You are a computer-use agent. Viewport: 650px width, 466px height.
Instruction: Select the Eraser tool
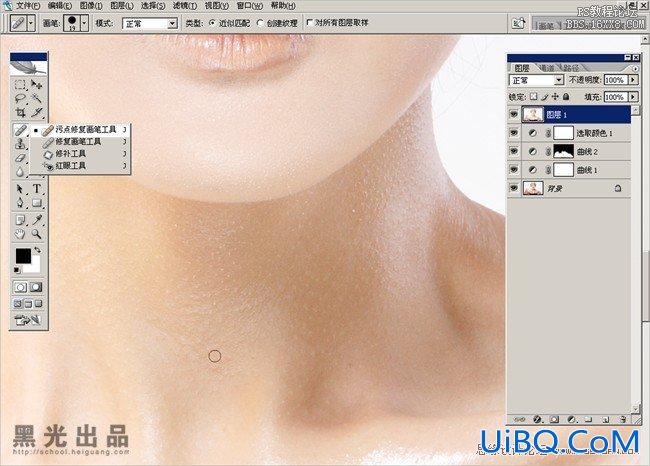coord(20,158)
